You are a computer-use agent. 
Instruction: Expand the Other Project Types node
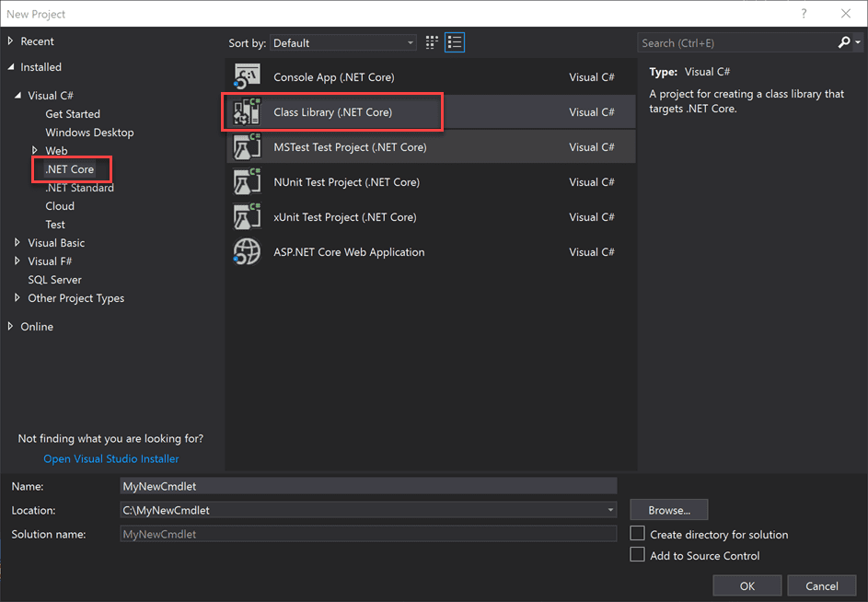17,298
